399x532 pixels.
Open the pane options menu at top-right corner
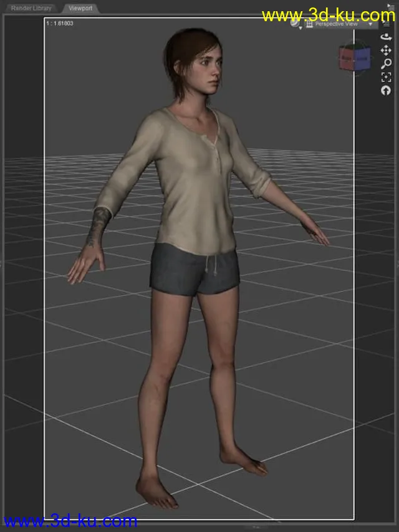point(390,7)
